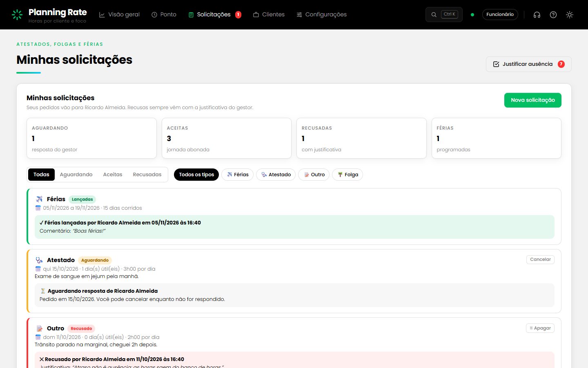Click the Justificar ausência button

[528, 64]
